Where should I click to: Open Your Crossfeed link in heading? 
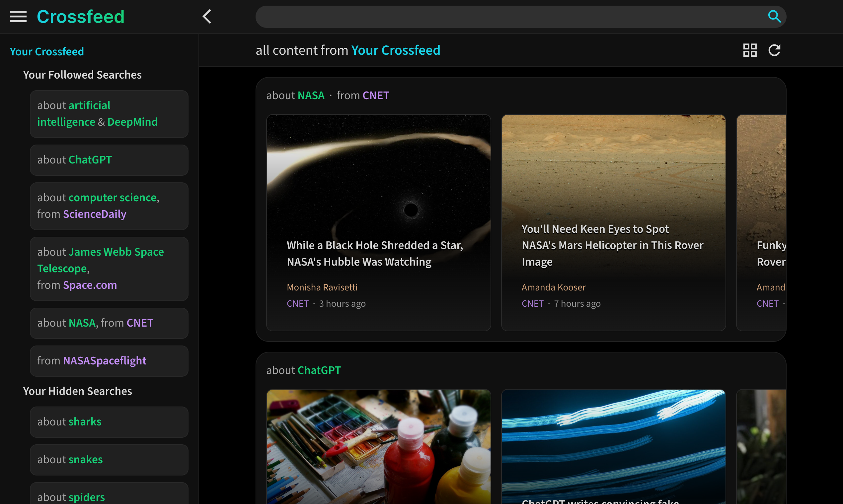tap(396, 50)
